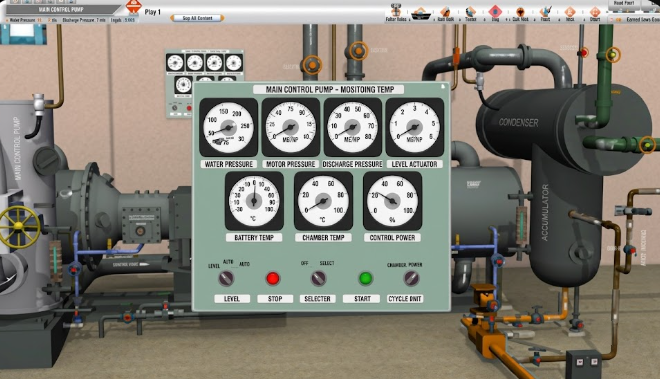Click the small corner icon of the gauge panel

click(443, 86)
